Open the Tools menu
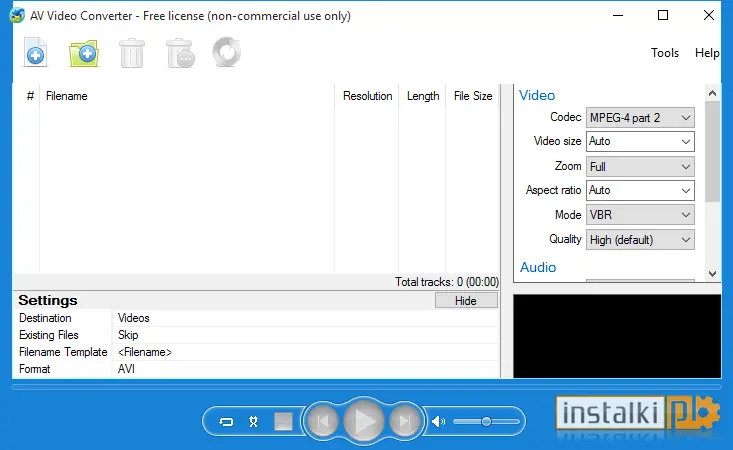This screenshot has height=450, width=733. pyautogui.click(x=665, y=53)
